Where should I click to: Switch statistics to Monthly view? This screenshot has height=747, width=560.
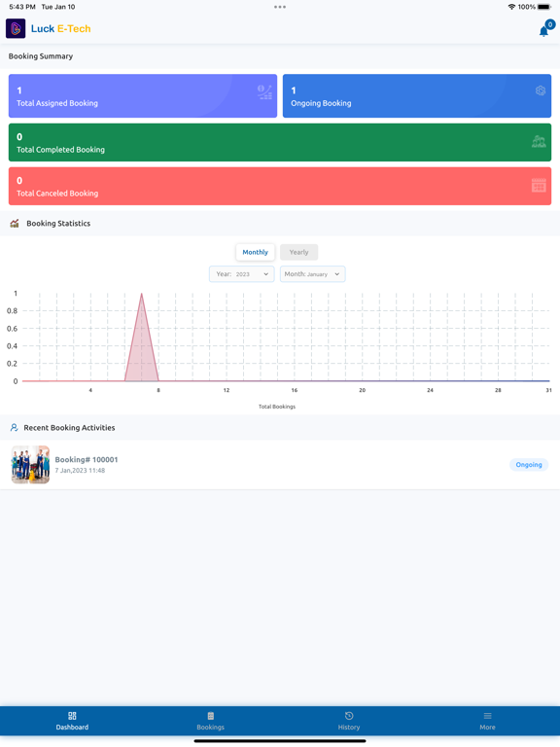pos(256,253)
